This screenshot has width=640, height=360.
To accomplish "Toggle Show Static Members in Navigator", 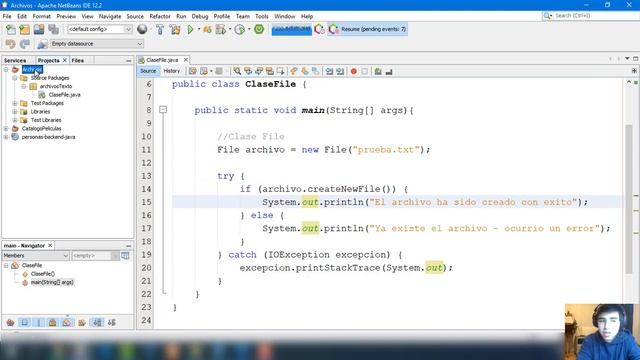I will pyautogui.click(x=39, y=322).
